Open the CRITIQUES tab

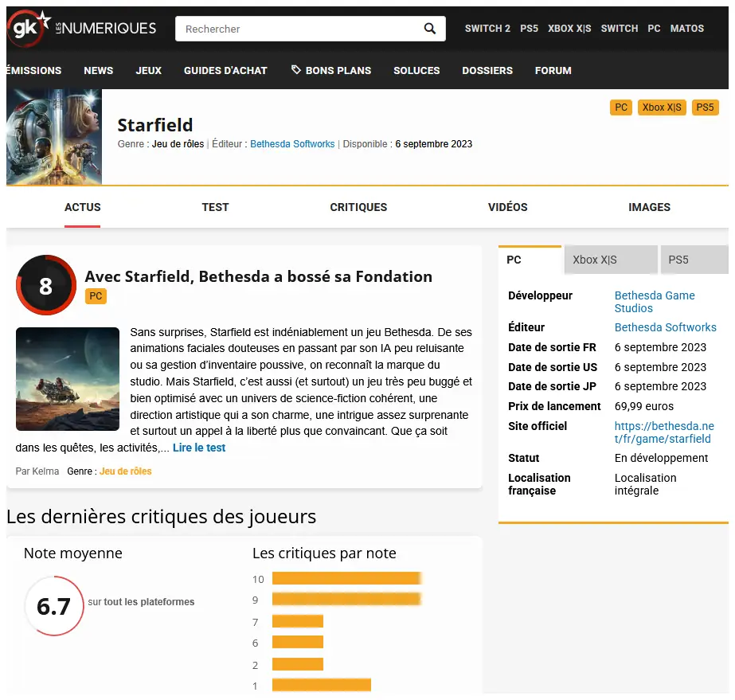coord(358,207)
